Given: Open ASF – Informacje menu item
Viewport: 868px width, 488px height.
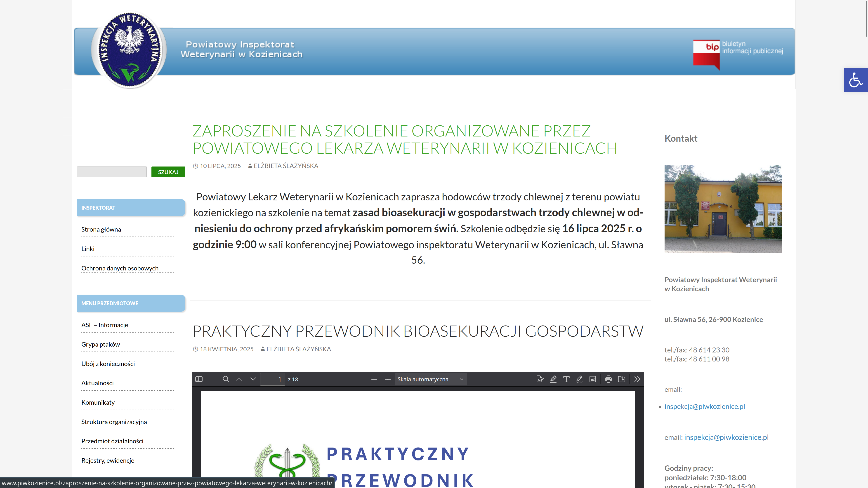Looking at the screenshot, I should point(104,325).
